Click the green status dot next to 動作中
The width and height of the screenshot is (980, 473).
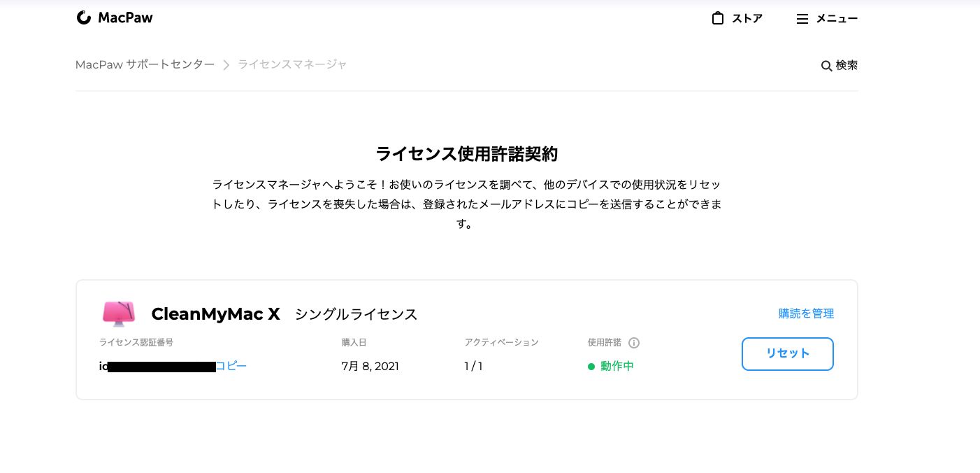(x=591, y=367)
